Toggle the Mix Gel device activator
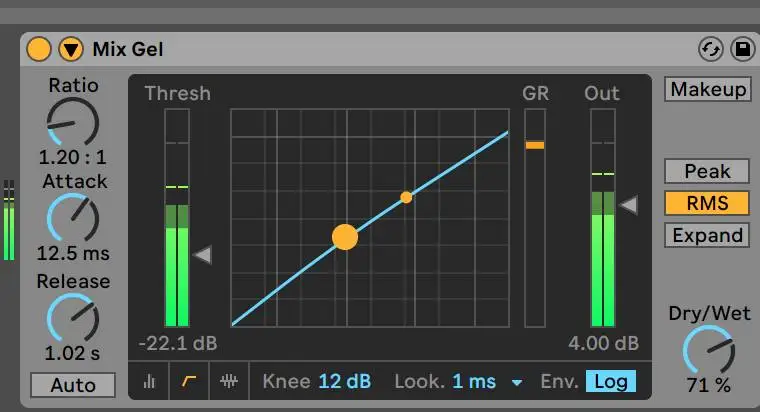Screen dimensions: 760x412 pyautogui.click(x=39, y=48)
